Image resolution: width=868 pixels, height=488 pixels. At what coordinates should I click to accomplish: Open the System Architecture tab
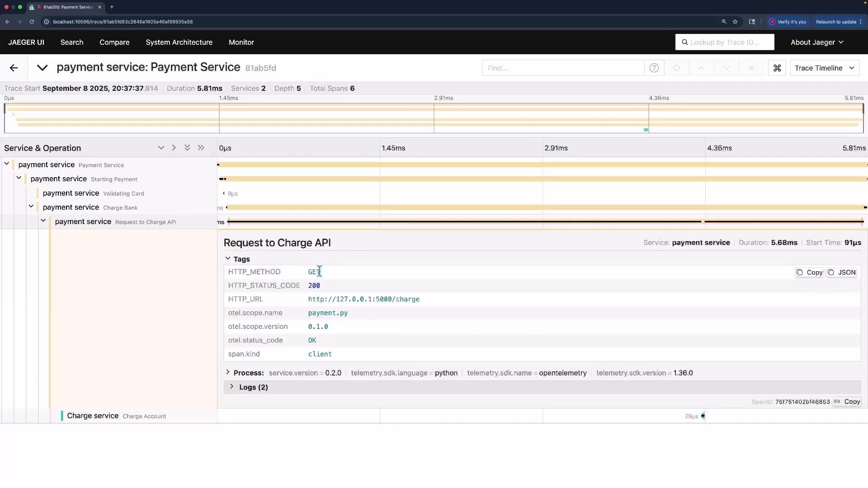coord(179,42)
